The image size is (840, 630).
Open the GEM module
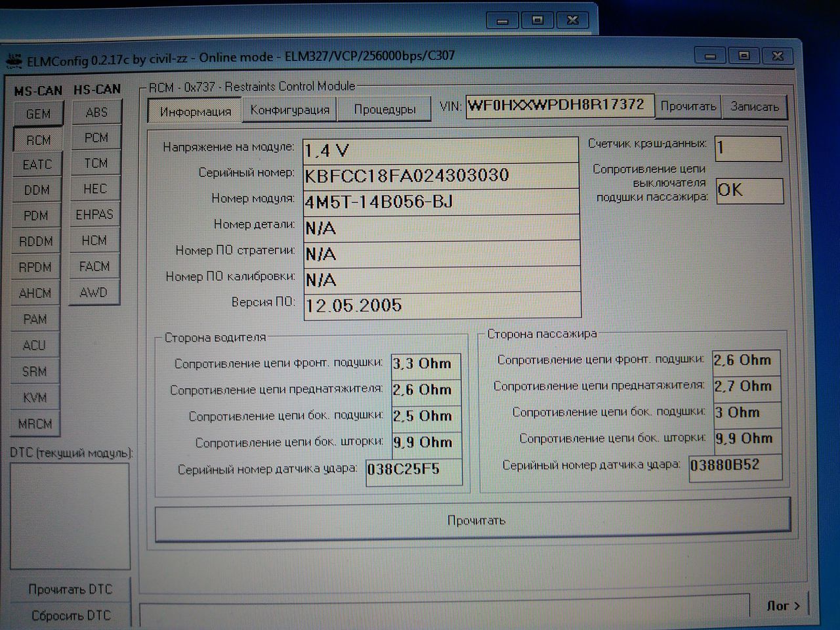pos(37,114)
